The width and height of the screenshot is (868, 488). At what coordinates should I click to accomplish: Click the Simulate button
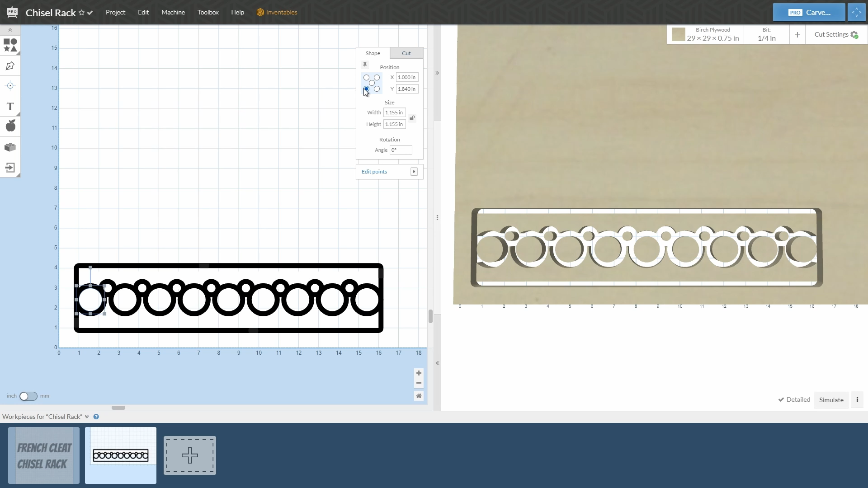(x=831, y=400)
